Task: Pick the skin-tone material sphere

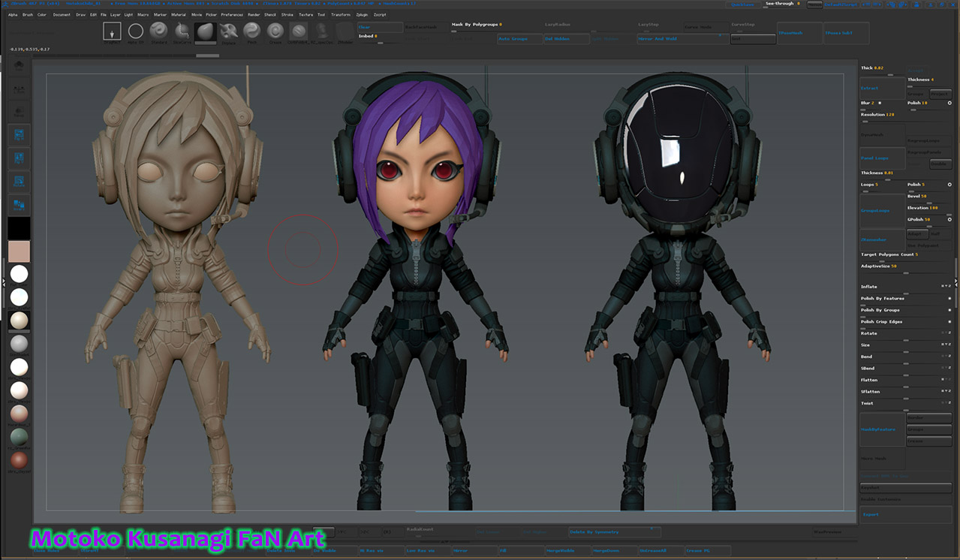Action: click(x=19, y=414)
